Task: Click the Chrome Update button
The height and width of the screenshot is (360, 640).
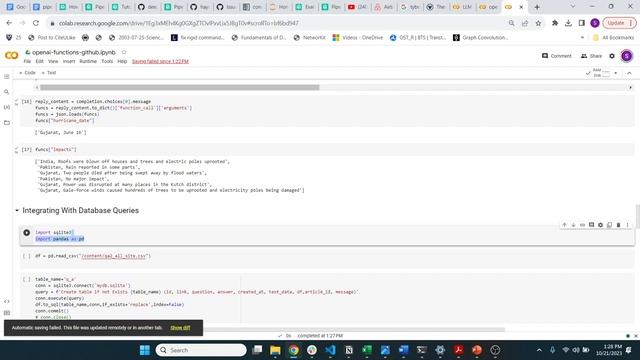Action: pos(619,23)
